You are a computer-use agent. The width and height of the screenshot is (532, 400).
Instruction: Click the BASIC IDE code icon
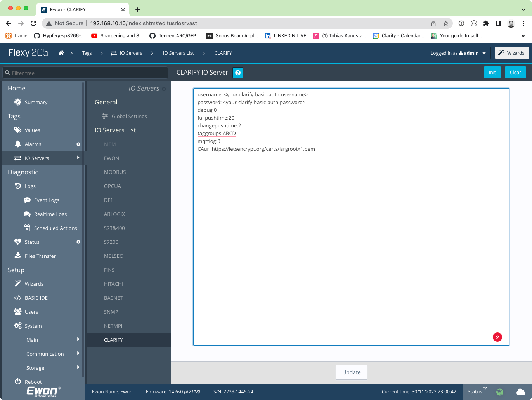18,298
